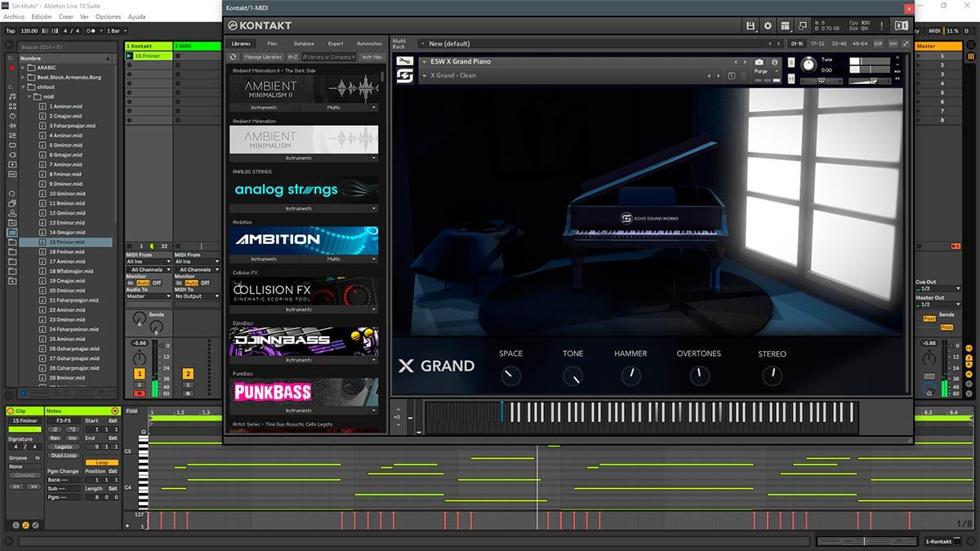Click the NI panel icon at Kontakt top right
Viewport: 980px width, 551px height.
[x=901, y=26]
